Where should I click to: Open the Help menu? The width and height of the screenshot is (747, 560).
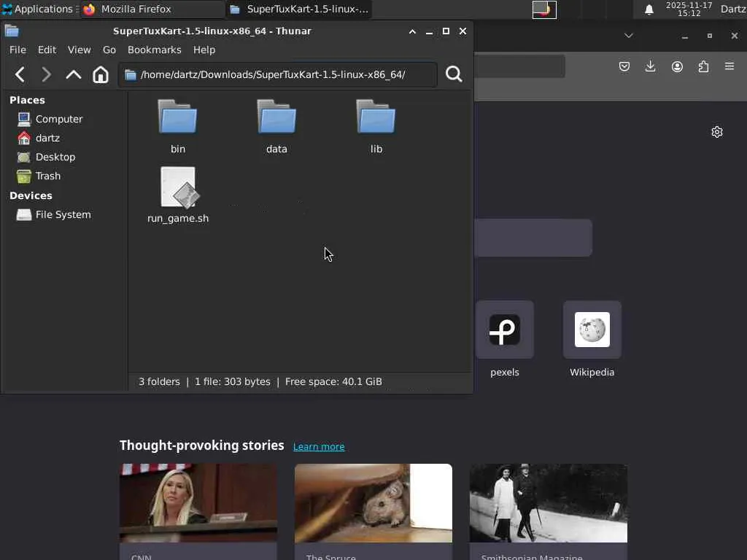(204, 50)
